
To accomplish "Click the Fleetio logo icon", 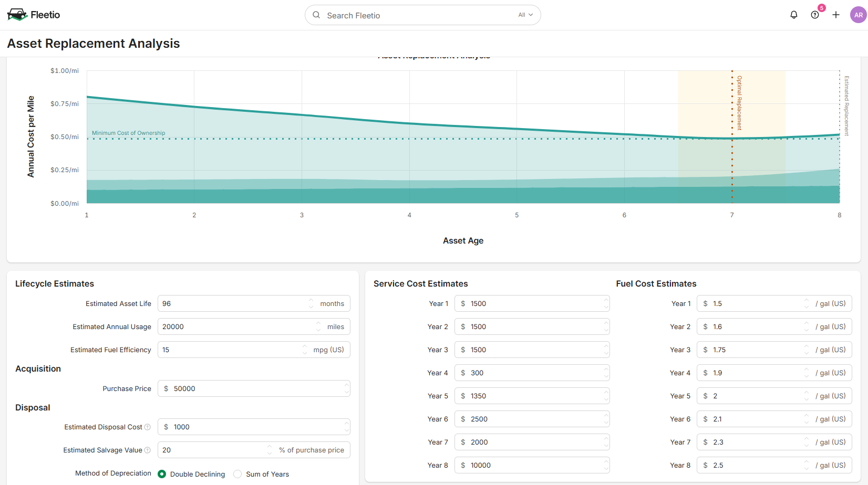I will 17,15.
